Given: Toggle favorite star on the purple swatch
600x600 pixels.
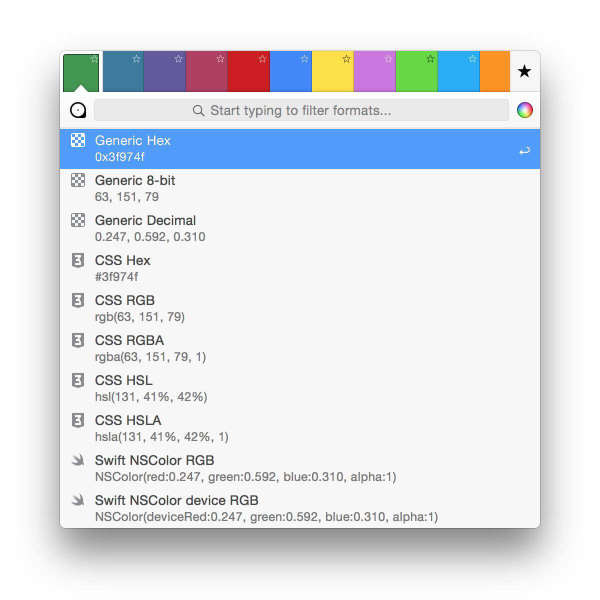Looking at the screenshot, I should (x=178, y=59).
